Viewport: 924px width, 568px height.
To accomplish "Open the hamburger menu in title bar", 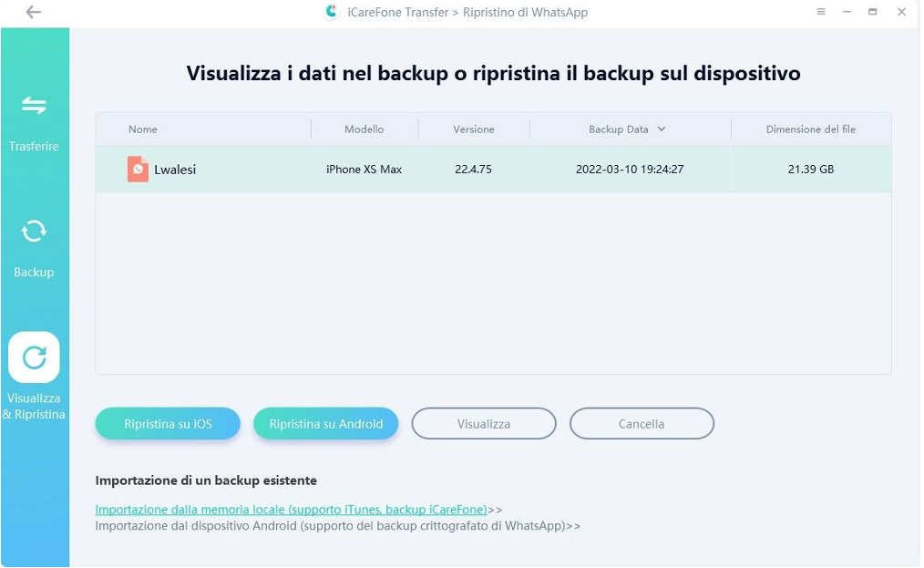I will (x=821, y=11).
